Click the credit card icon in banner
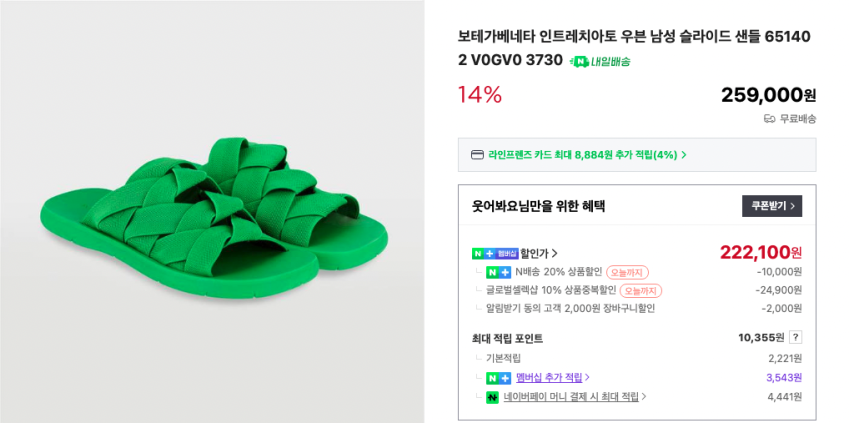 point(477,155)
